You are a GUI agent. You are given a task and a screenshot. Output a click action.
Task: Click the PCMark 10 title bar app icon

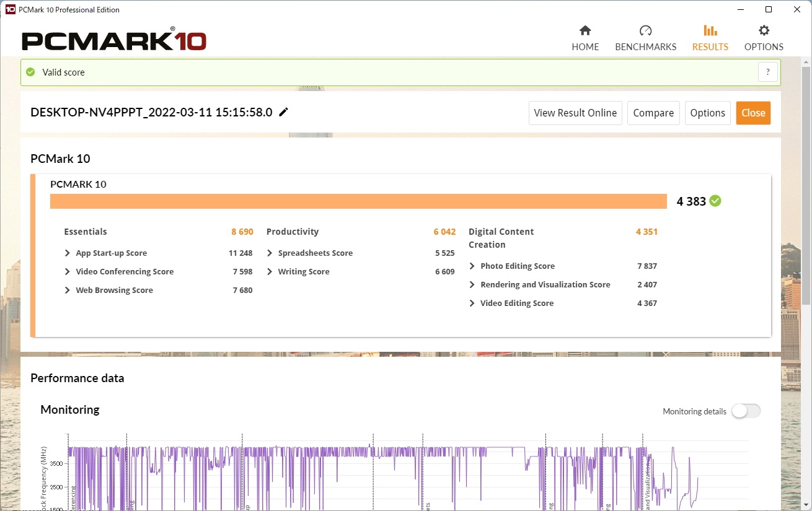[10, 9]
